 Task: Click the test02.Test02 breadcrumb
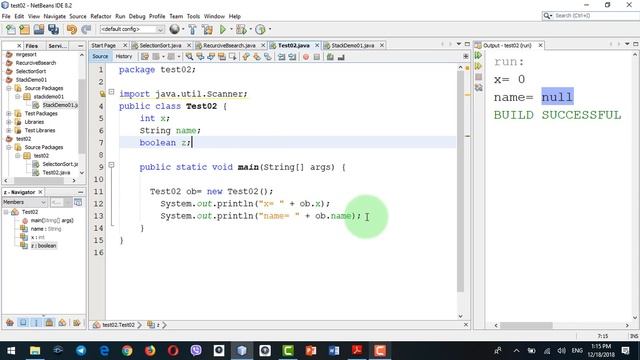pyautogui.click(x=118, y=325)
